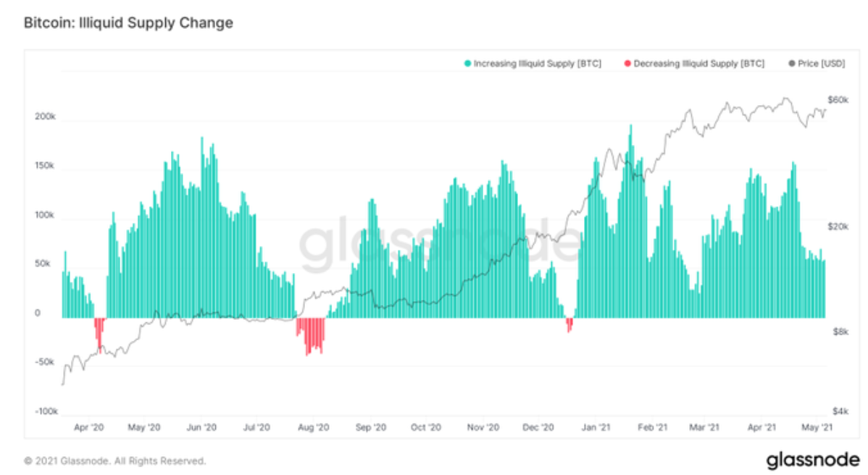Click the Jan '21 x-axis label
The image size is (868, 475).
[596, 428]
